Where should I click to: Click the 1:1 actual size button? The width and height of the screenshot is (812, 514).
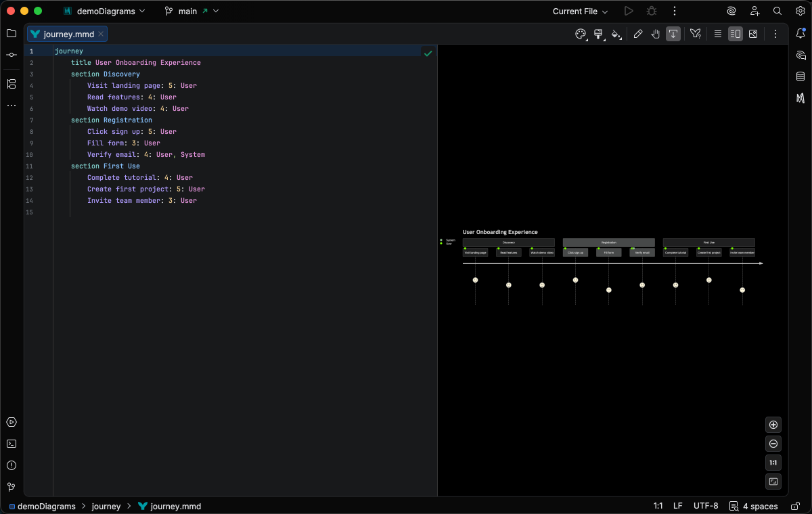click(774, 463)
